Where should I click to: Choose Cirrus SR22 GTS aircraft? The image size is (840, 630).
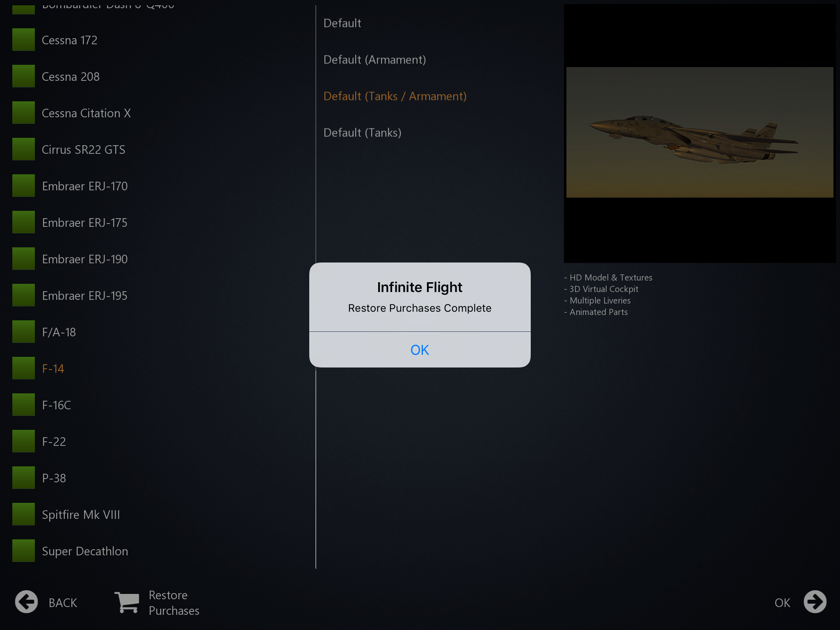[x=83, y=150]
